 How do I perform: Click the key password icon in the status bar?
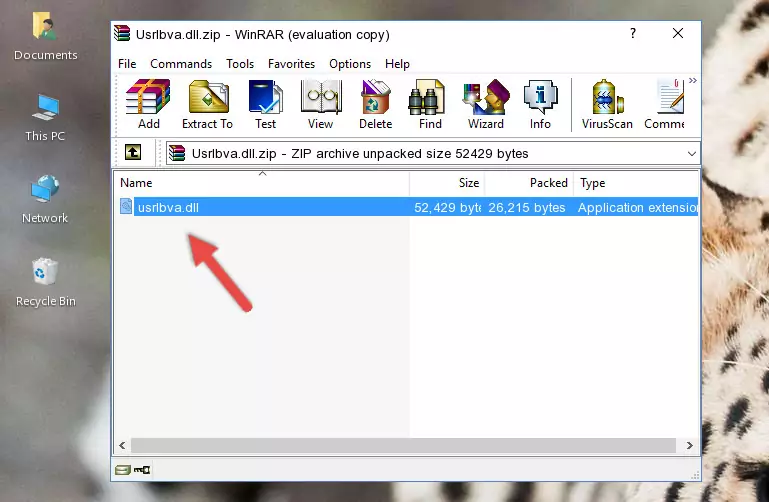142,470
